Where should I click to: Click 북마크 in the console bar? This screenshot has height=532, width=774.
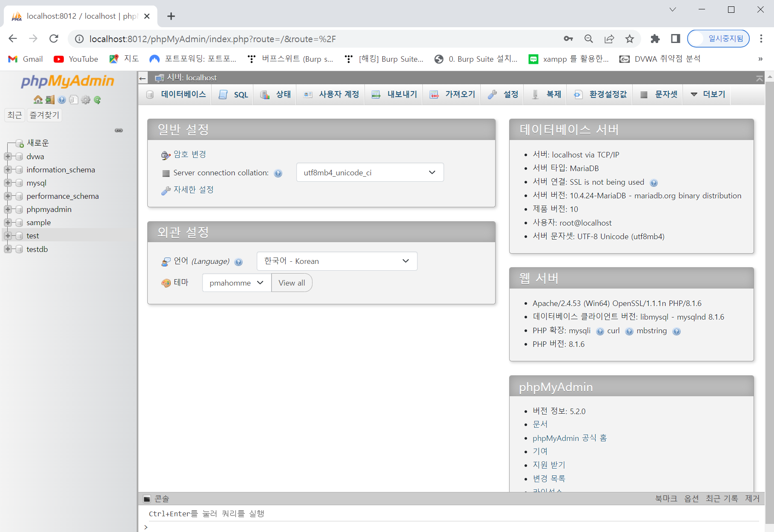(666, 499)
